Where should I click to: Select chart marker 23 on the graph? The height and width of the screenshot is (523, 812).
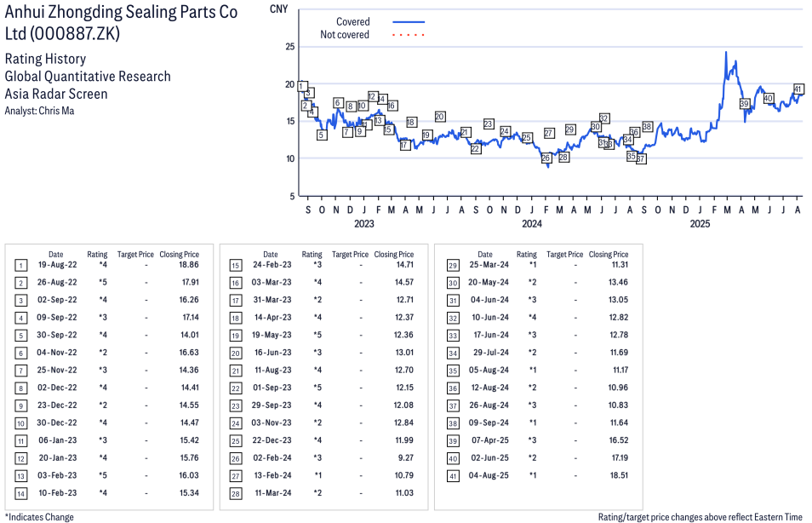pos(489,124)
